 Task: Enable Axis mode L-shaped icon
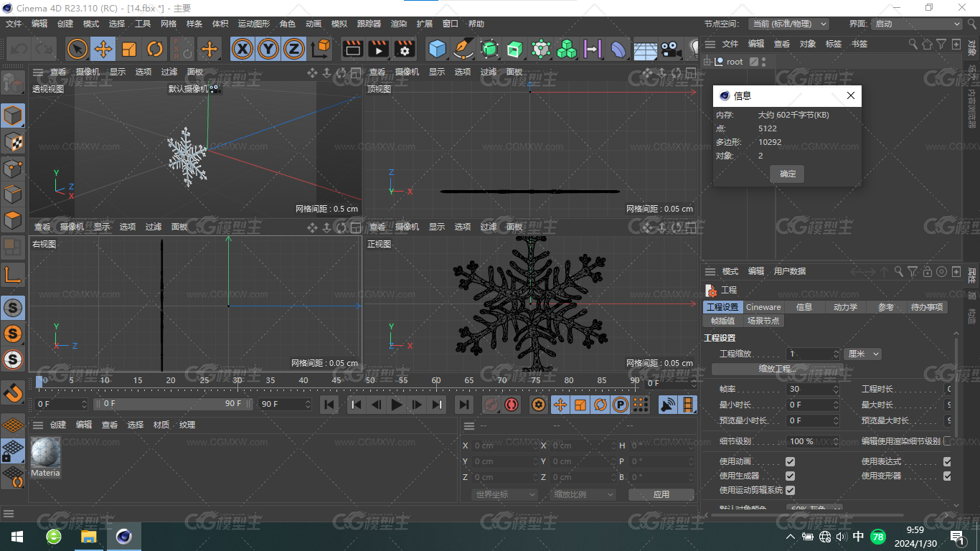[x=13, y=274]
